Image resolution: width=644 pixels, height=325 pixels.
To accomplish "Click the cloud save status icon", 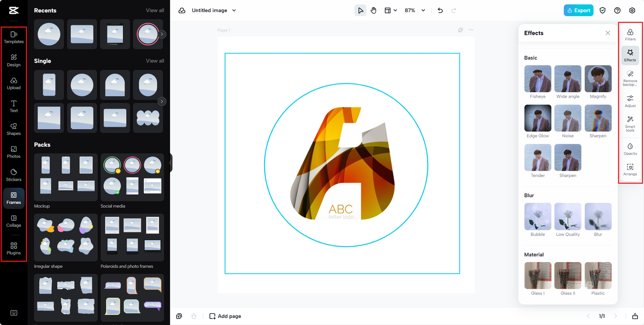I will (182, 10).
